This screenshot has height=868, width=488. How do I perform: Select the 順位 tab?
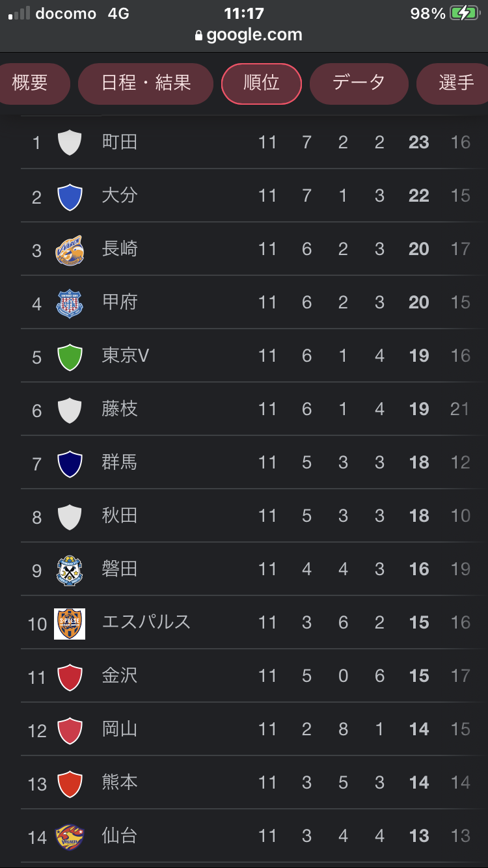(262, 83)
